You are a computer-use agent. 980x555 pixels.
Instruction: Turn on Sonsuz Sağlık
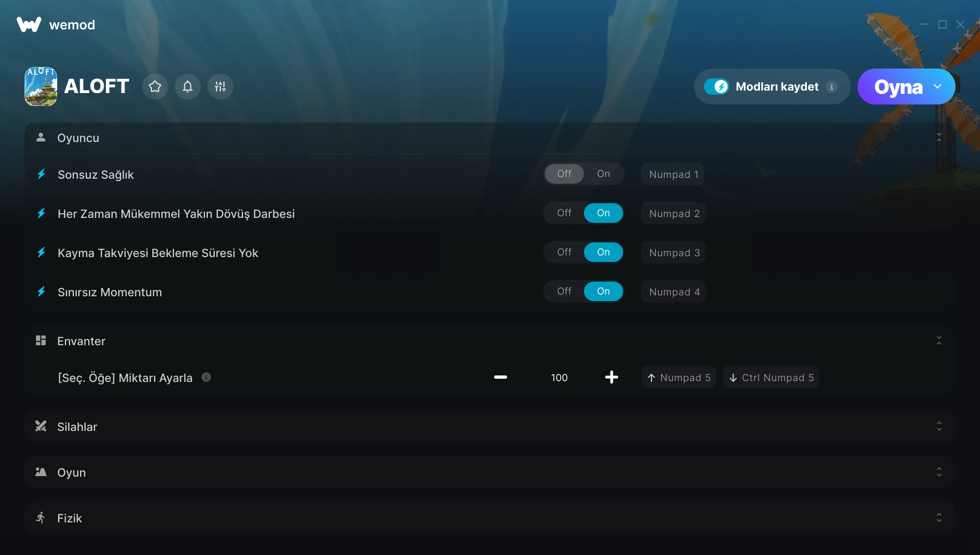tap(604, 174)
